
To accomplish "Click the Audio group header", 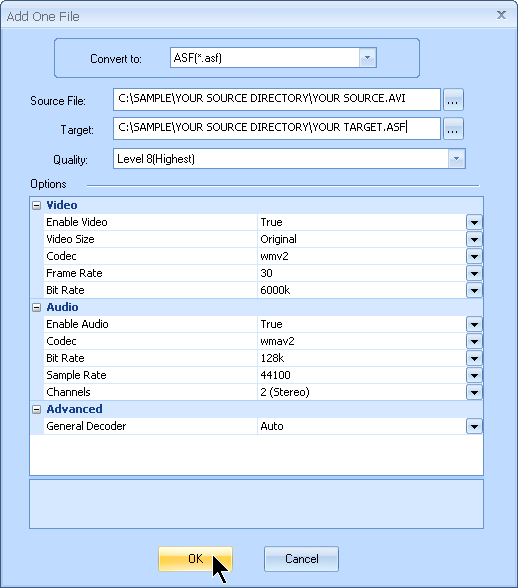I will (62, 307).
